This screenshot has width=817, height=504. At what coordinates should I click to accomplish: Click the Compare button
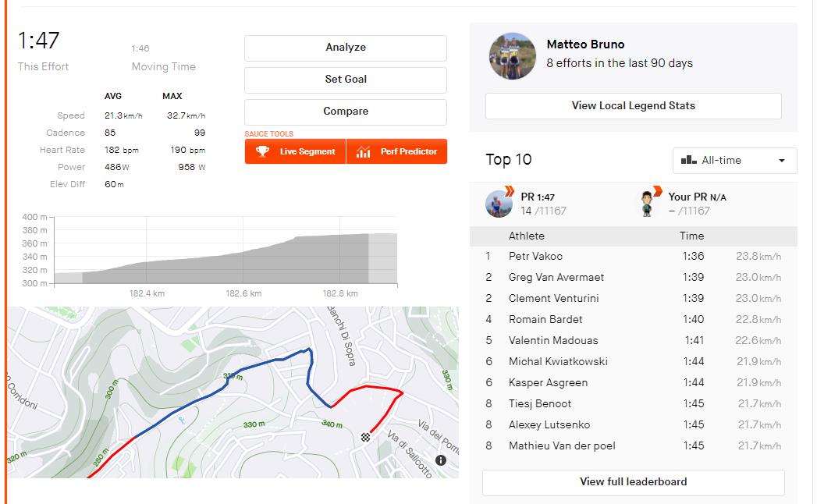pyautogui.click(x=345, y=112)
